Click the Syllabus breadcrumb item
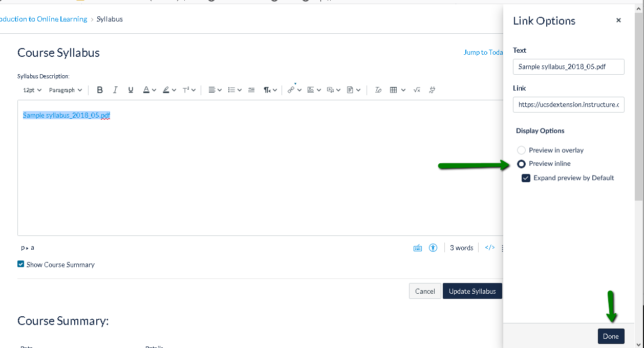 [x=110, y=19]
